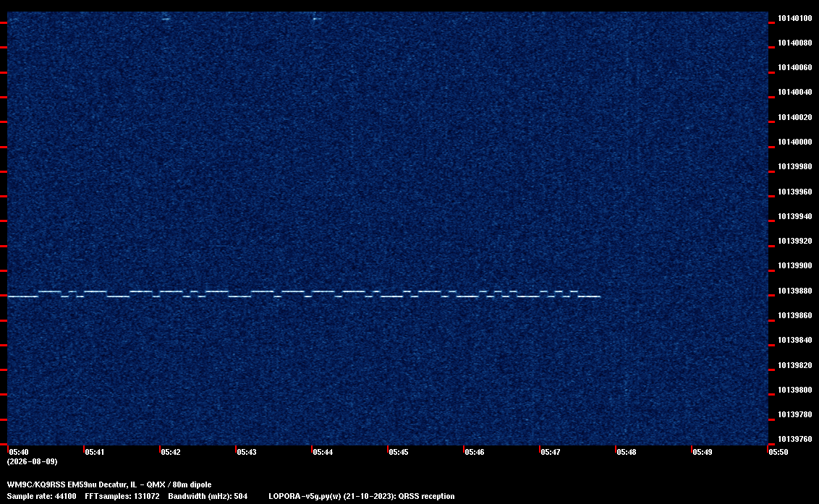Click the 05:44 time axis label
This screenshot has width=819, height=504.
click(323, 452)
